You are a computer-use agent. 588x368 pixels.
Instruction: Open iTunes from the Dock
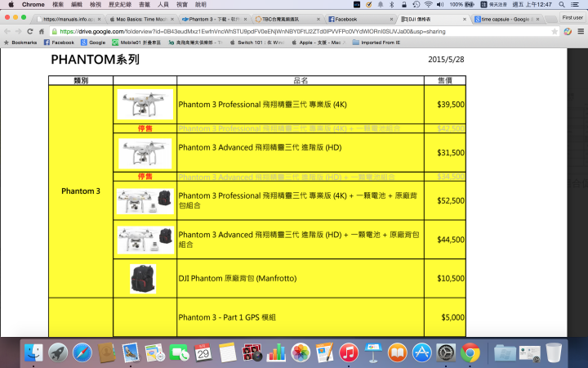(x=349, y=352)
